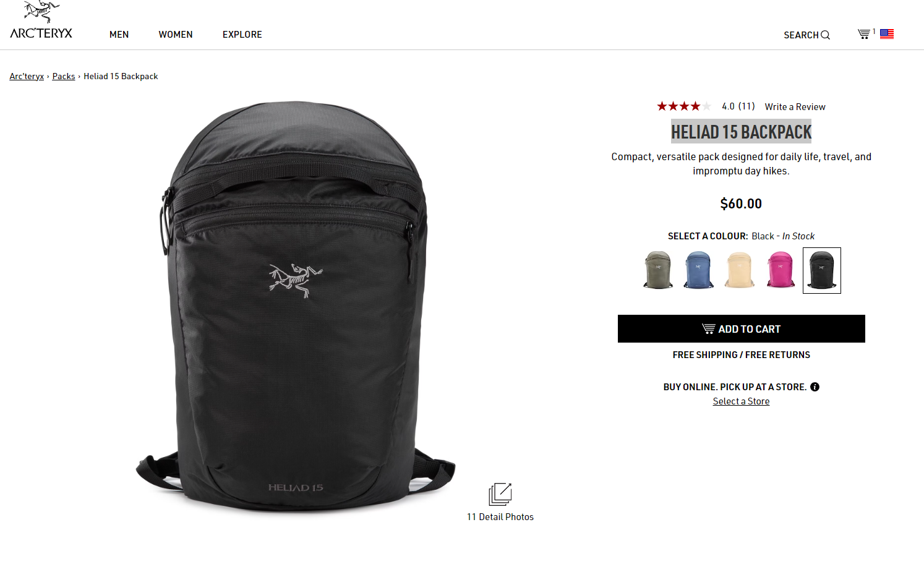Open the MEN menu

pos(119,35)
